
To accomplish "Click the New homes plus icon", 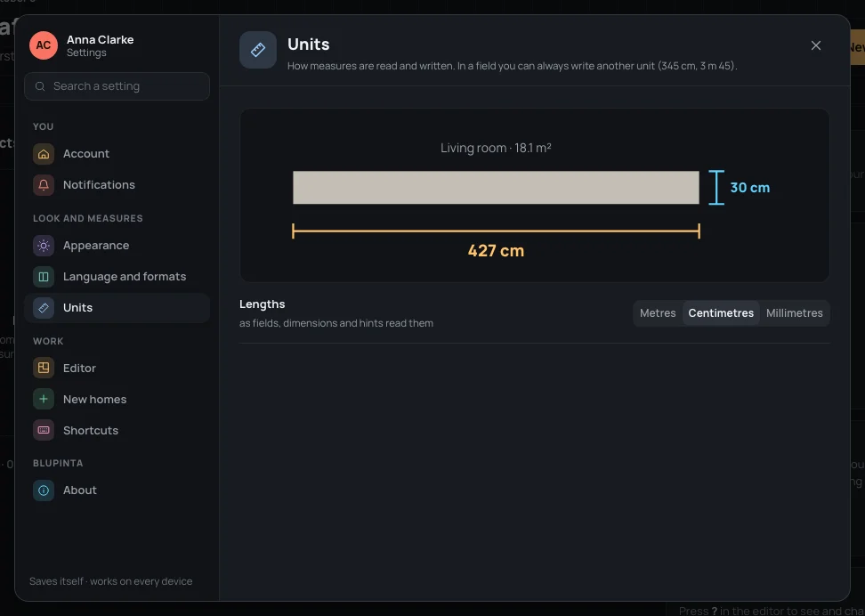I will click(44, 399).
